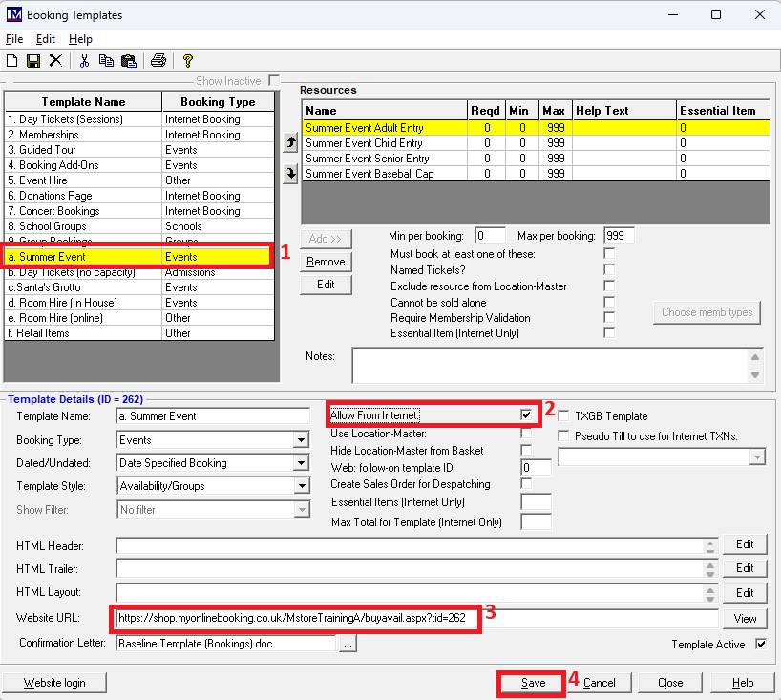Open the Edit menu
Screen dimensions: 781x700
(x=46, y=39)
